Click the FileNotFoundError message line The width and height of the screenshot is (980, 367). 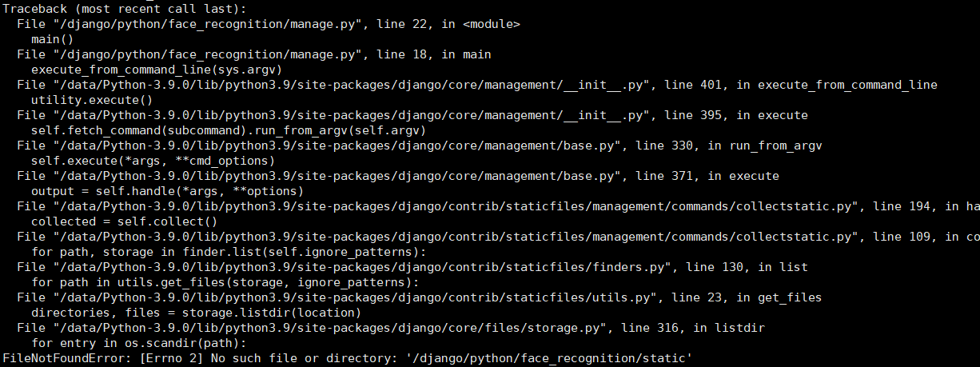(347, 358)
